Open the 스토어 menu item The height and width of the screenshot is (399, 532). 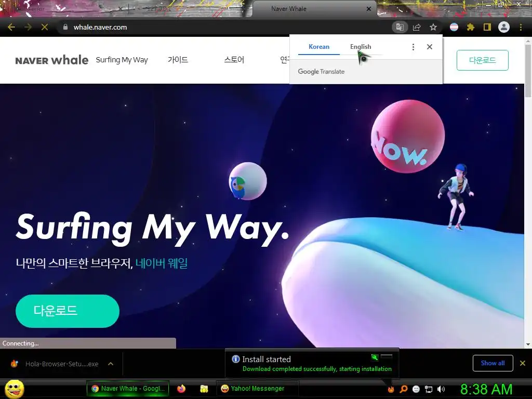(x=234, y=60)
